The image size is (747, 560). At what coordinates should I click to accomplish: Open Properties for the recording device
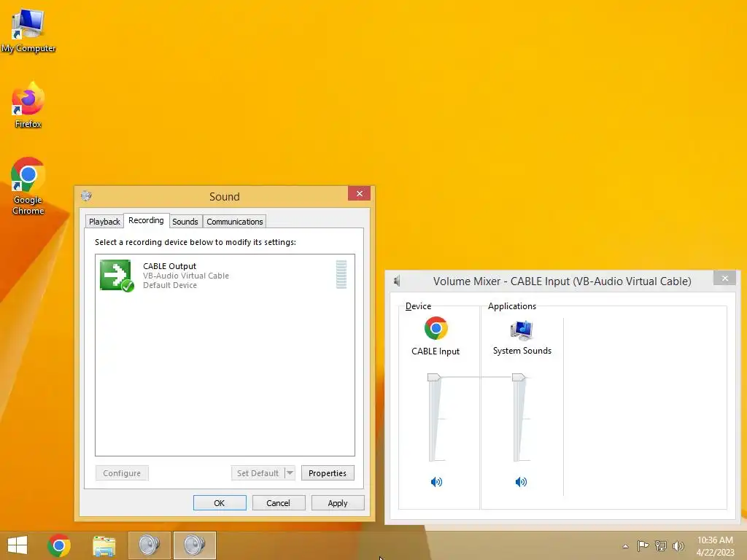click(328, 472)
